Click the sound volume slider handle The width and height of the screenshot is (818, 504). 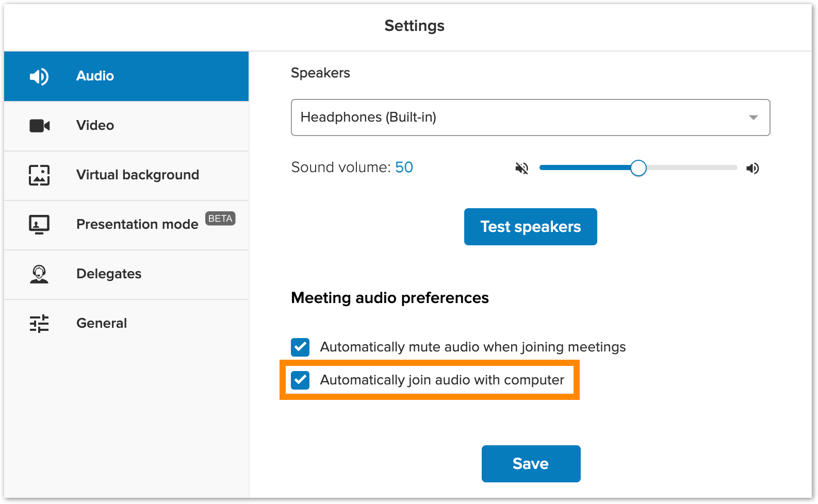click(x=639, y=168)
